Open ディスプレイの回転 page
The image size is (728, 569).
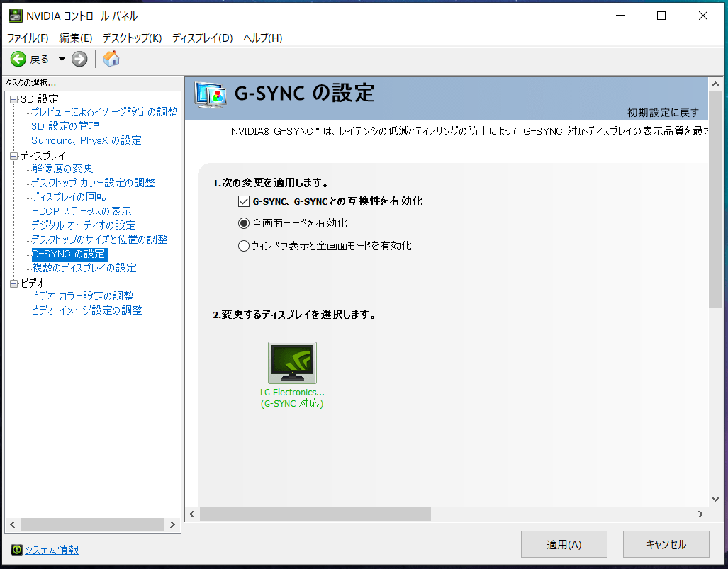click(69, 197)
